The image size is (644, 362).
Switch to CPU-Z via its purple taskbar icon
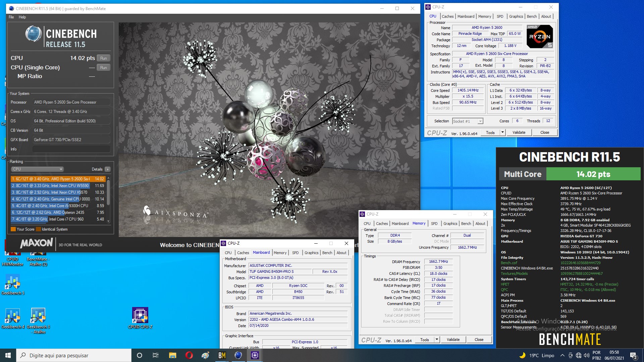click(x=255, y=355)
